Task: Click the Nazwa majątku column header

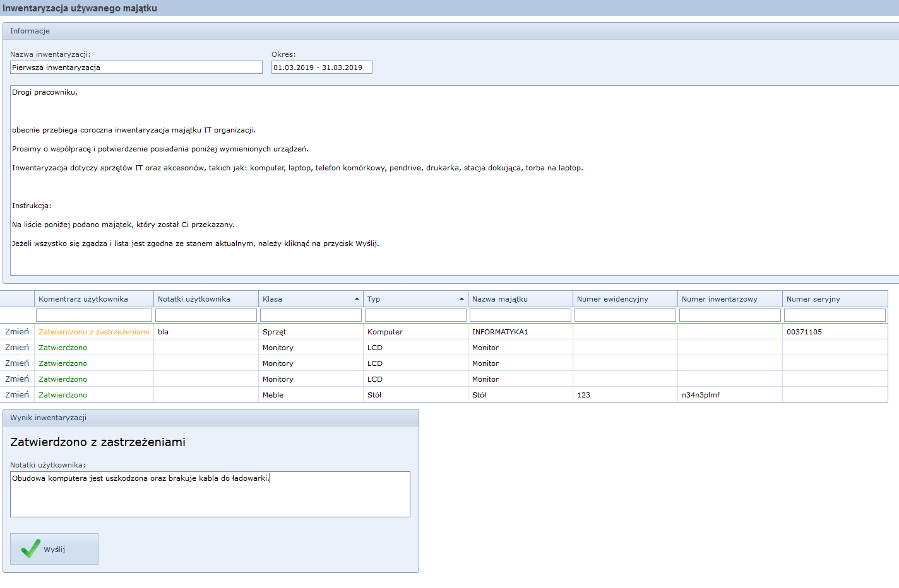Action: coord(521,299)
